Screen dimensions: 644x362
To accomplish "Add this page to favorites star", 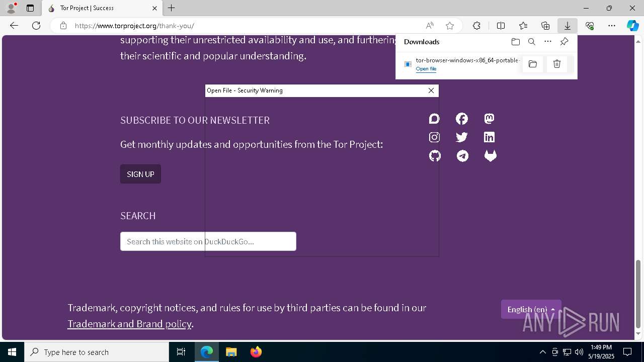I will (450, 26).
